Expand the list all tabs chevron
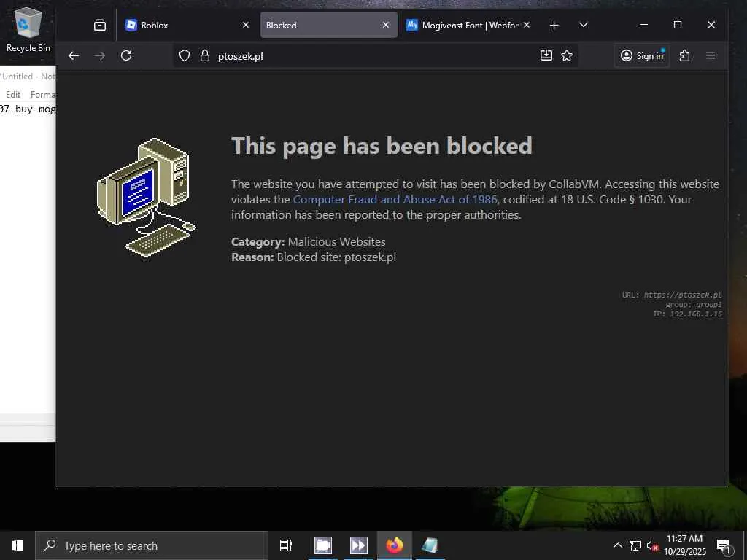 (x=583, y=25)
